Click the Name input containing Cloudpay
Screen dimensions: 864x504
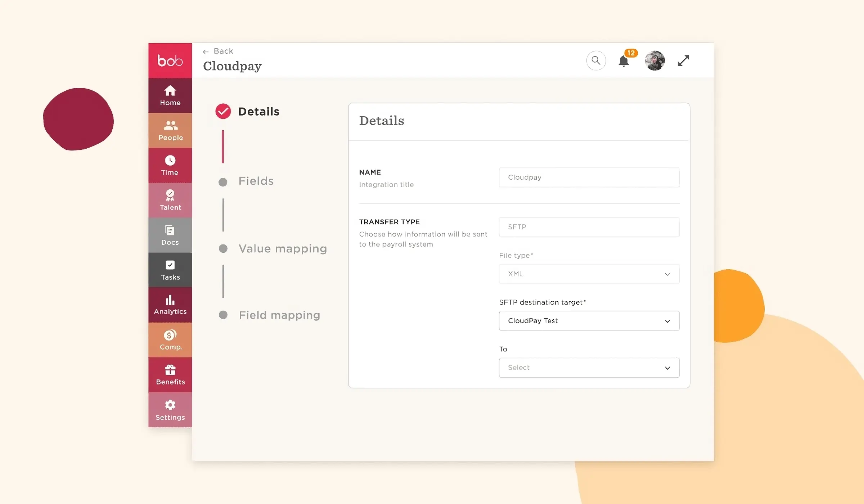[x=589, y=177]
